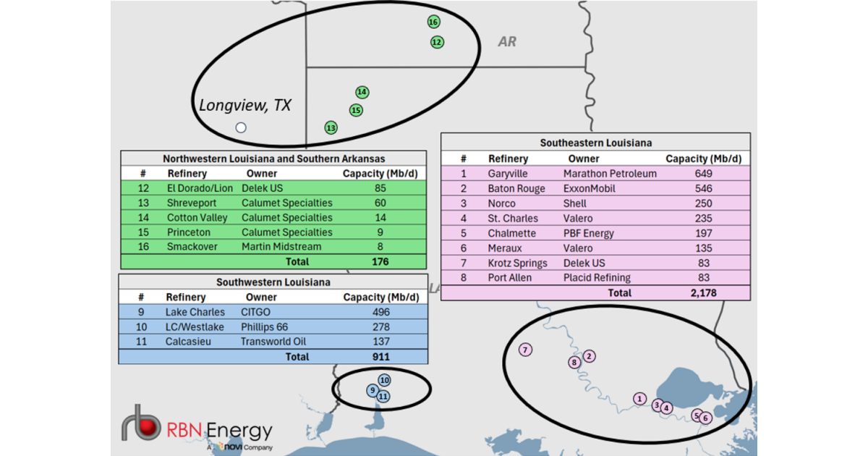Select pink map marker 6
The width and height of the screenshot is (868, 456).
click(x=705, y=418)
